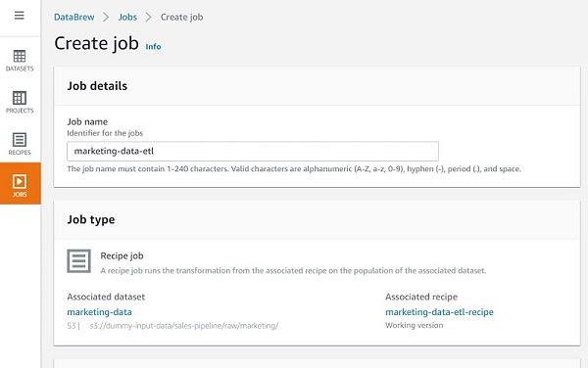The height and width of the screenshot is (368, 588).
Task: Open the Recipes icon in sidebar
Action: 20,140
